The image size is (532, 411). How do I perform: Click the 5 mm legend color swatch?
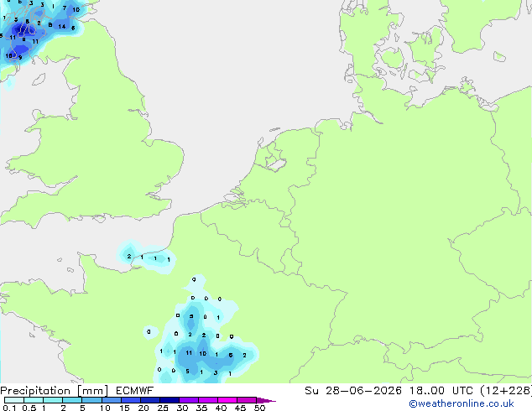click(x=92, y=400)
